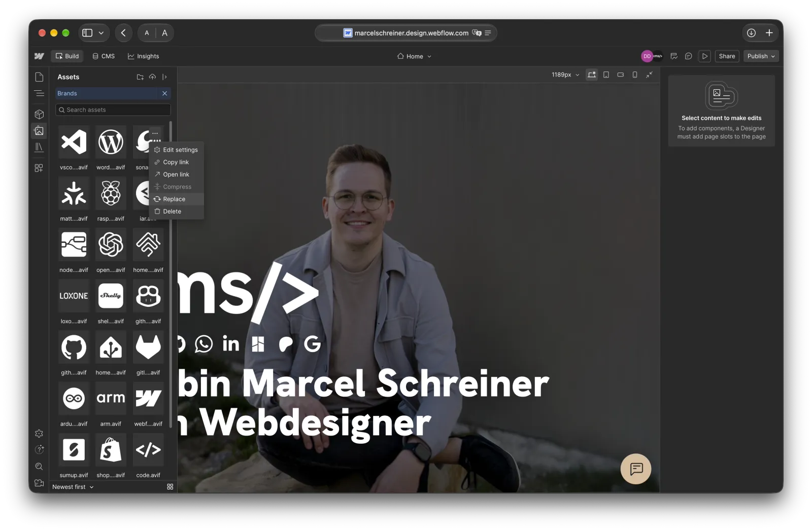Click the browser address bar URL

(411, 33)
